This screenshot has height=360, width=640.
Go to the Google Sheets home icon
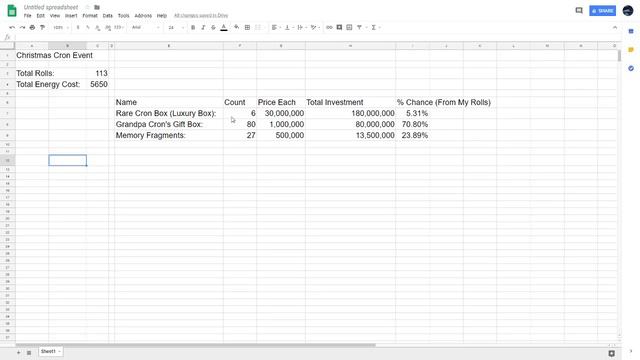12,11
